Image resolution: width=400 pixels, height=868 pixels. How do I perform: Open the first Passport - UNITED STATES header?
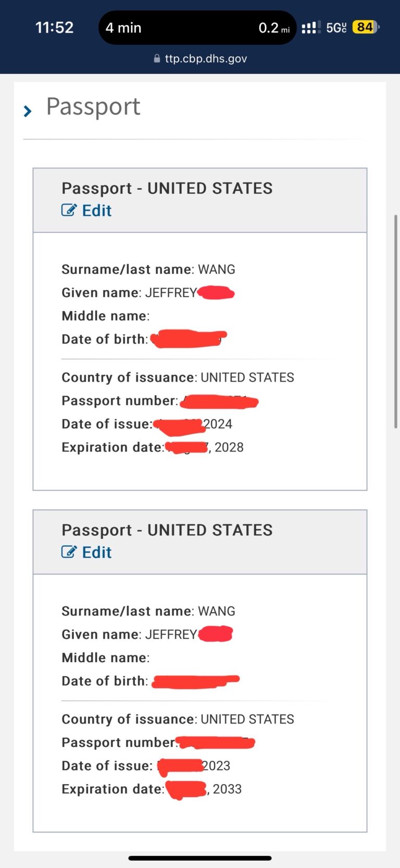[167, 188]
